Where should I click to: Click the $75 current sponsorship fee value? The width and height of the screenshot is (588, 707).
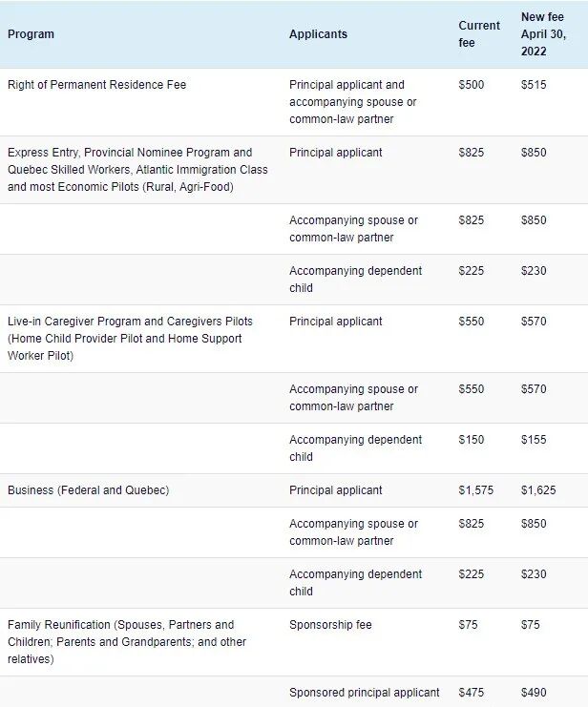click(468, 625)
